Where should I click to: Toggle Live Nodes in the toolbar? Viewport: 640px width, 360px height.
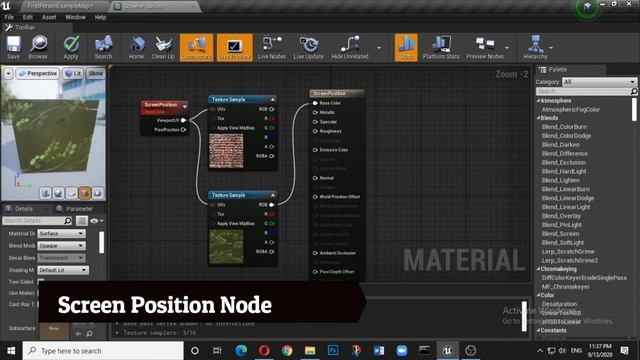pos(272,47)
